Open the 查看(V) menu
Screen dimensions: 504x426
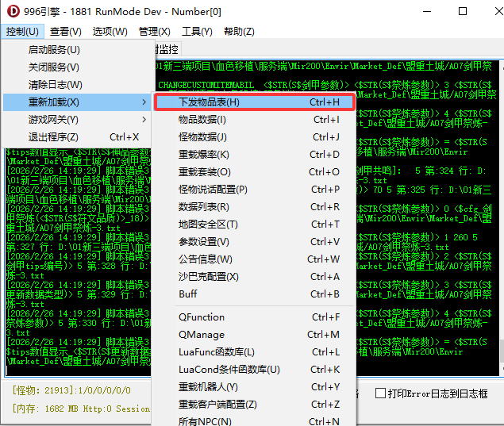(x=65, y=32)
